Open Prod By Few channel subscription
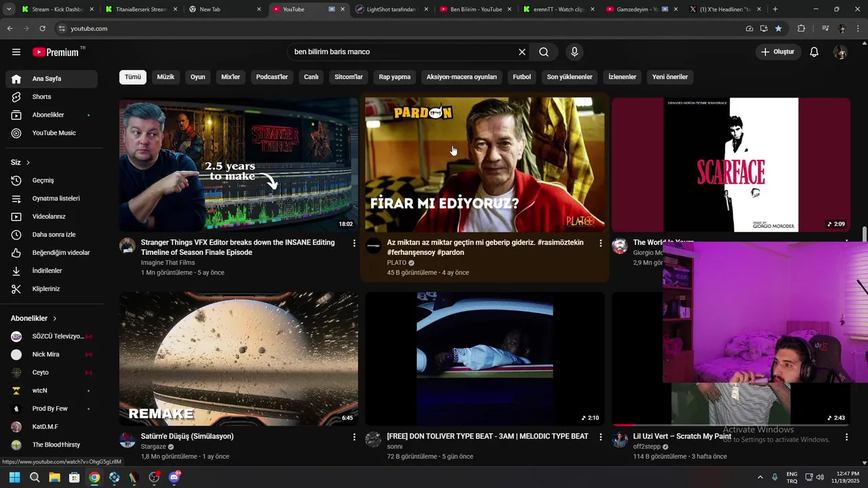Image resolution: width=868 pixels, height=488 pixels. coord(52,409)
